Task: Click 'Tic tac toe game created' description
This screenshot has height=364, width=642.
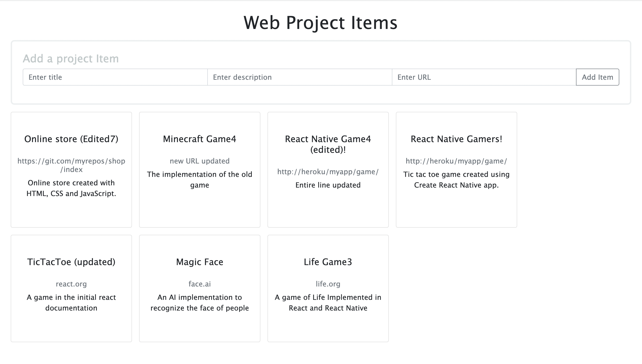Action: [x=456, y=180]
